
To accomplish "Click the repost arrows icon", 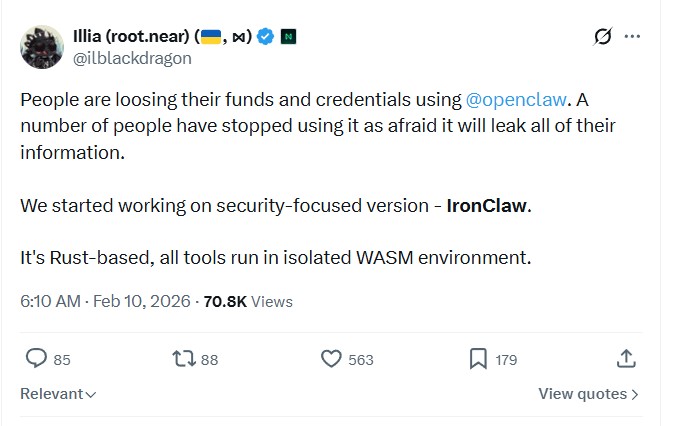I will [183, 358].
